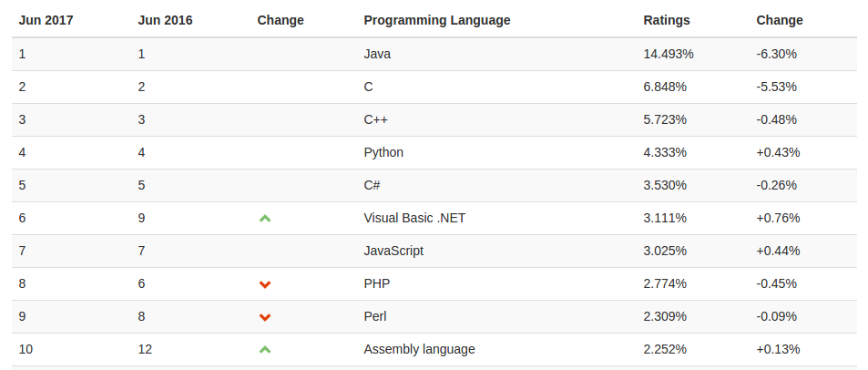868x370 pixels.
Task: Select the 'Visual Basic .NET' cell
Action: point(414,218)
